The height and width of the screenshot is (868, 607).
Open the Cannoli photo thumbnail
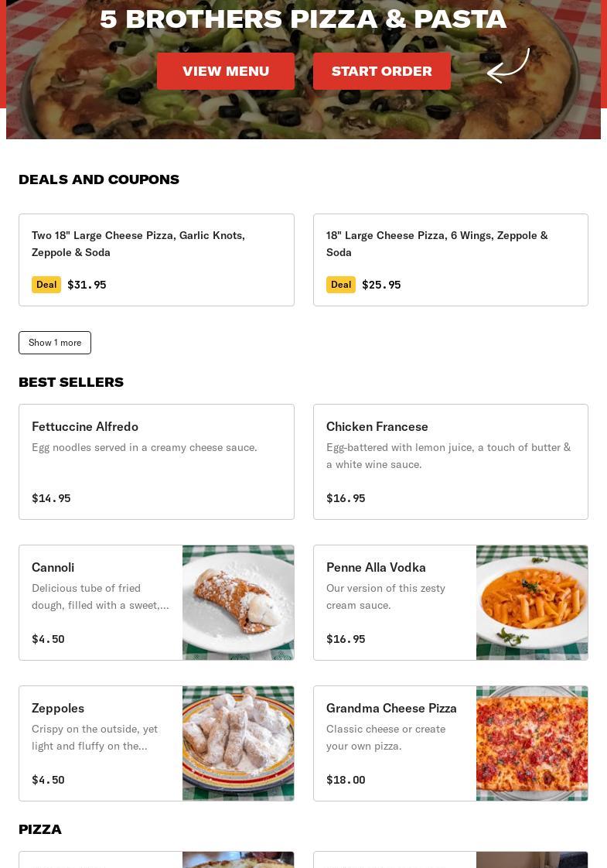click(238, 603)
